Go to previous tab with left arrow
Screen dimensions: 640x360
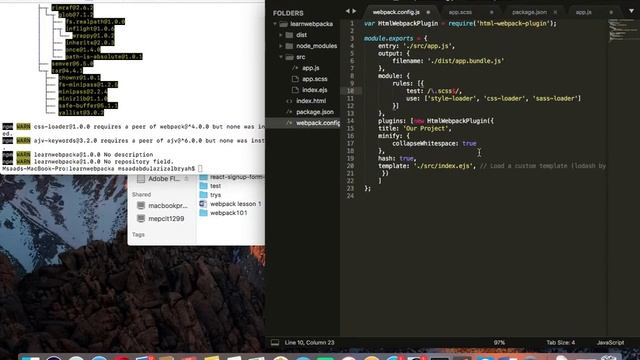pos(347,11)
